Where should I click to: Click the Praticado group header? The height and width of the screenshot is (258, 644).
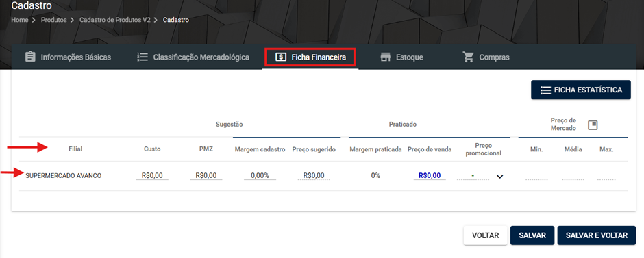coord(403,124)
